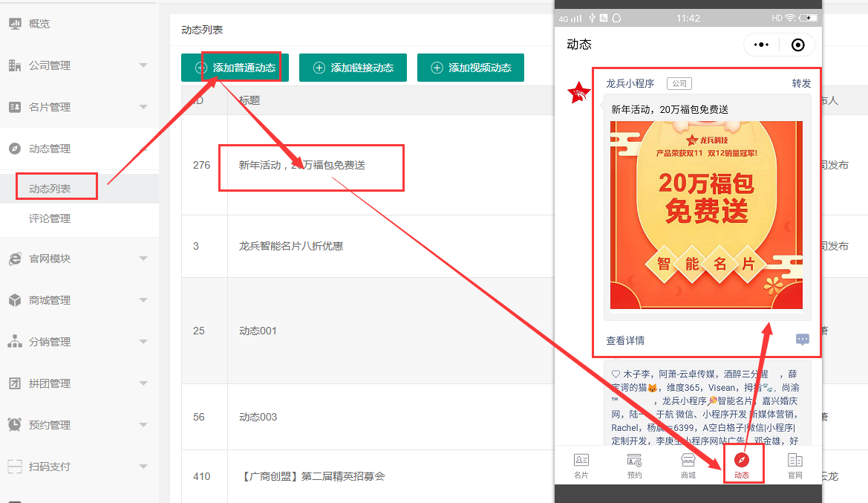Click the 公司管理 building icon

[15, 65]
